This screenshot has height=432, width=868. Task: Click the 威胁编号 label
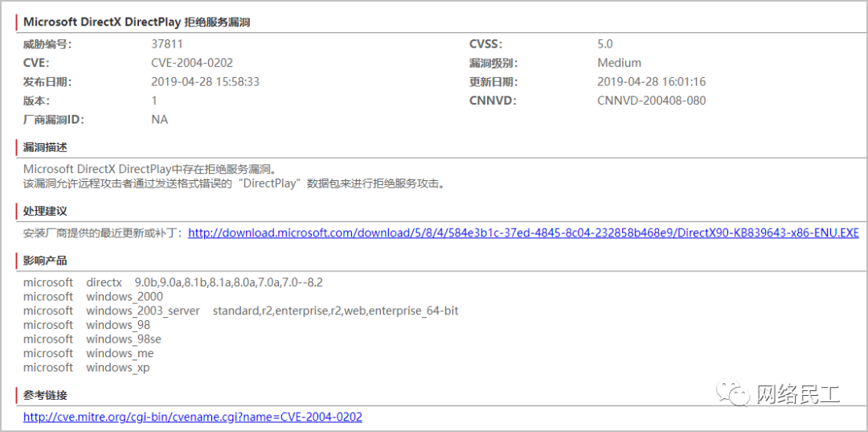coord(47,44)
